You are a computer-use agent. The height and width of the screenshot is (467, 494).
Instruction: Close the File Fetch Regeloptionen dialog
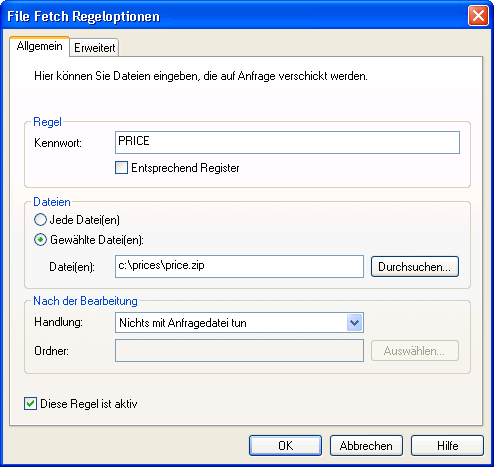[x=478, y=16]
